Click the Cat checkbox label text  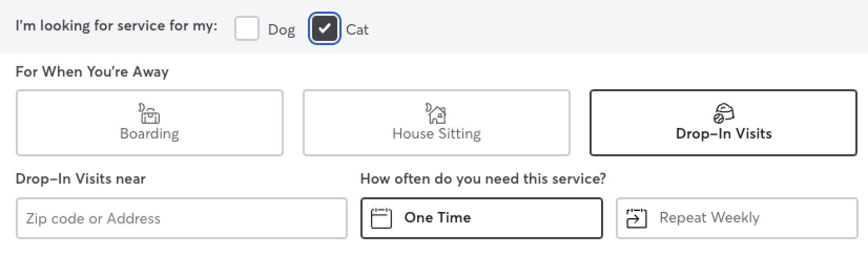tap(357, 29)
